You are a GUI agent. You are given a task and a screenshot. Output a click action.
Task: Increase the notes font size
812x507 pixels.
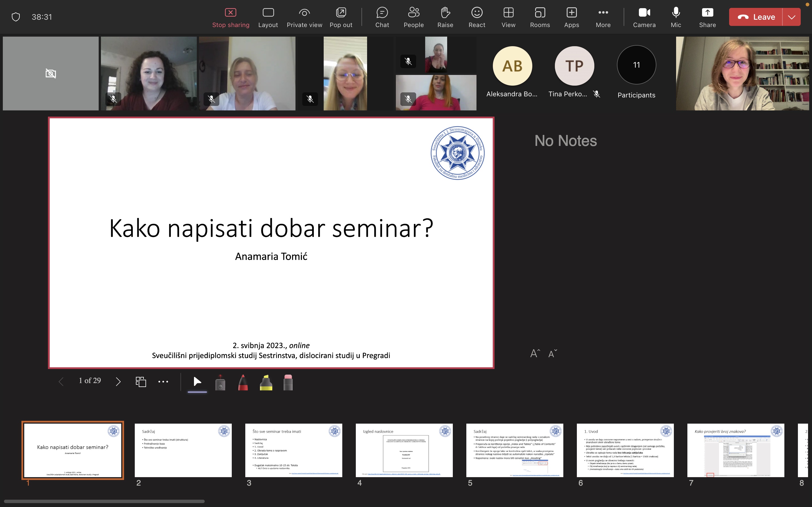534,353
